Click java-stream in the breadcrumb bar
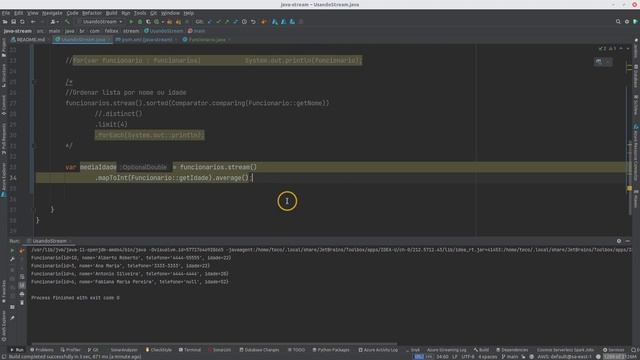The height and width of the screenshot is (360, 640). (x=18, y=31)
